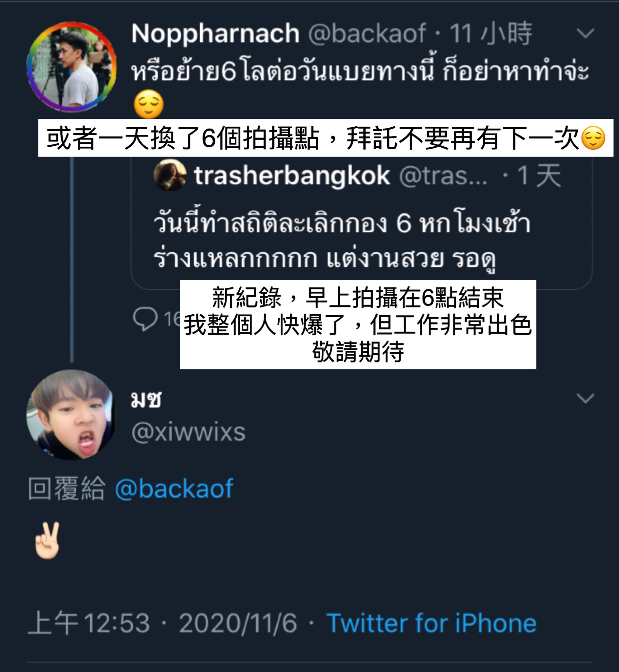The height and width of the screenshot is (672, 619).
Task: Open the trasherbangkok display name
Action: click(x=292, y=176)
